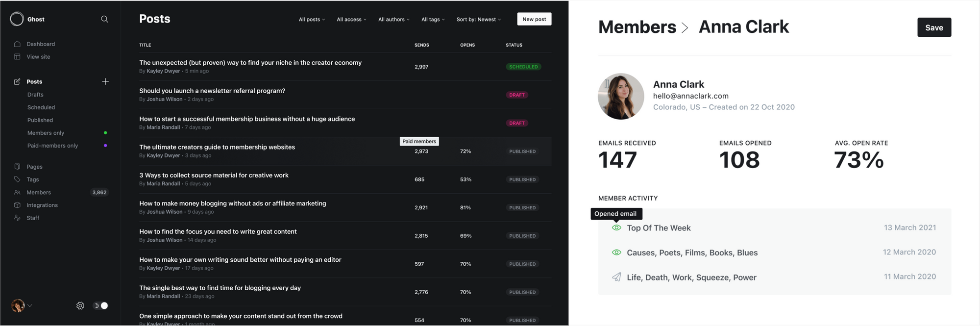Go back to Members via breadcrumb
This screenshot has height=326, width=980.
637,27
